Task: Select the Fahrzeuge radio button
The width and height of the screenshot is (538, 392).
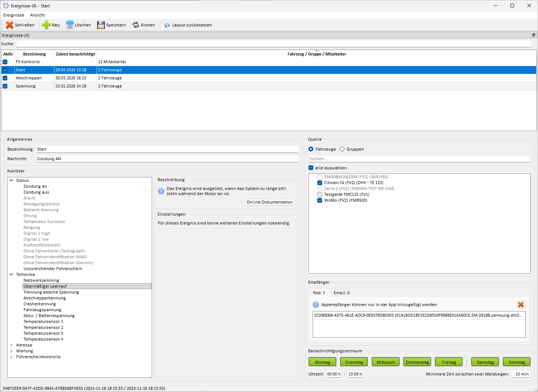Action: (311, 149)
